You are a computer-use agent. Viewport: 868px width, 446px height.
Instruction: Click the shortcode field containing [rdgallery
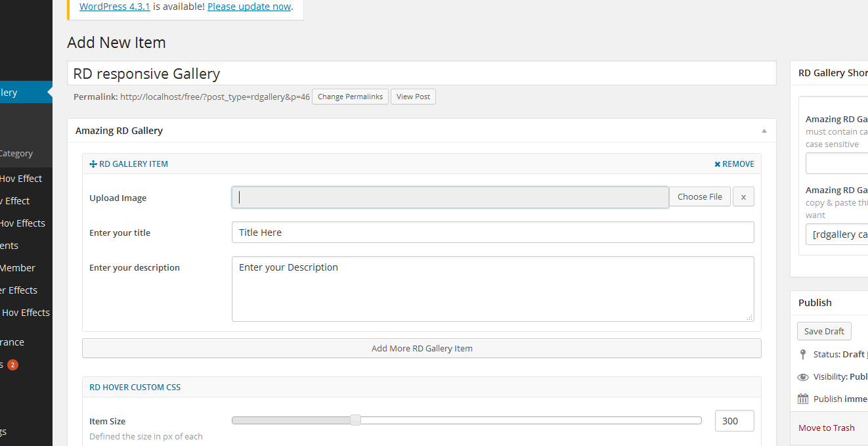(836, 234)
